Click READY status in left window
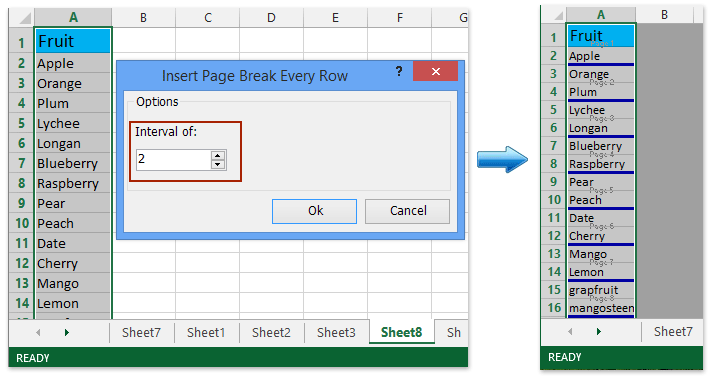This screenshot has height=377, width=709. click(x=33, y=358)
